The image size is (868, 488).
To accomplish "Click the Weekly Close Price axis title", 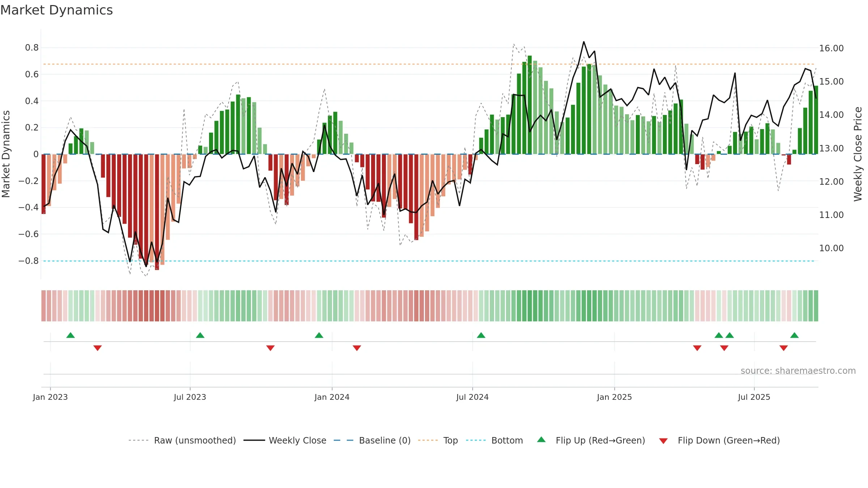I will (858, 154).
